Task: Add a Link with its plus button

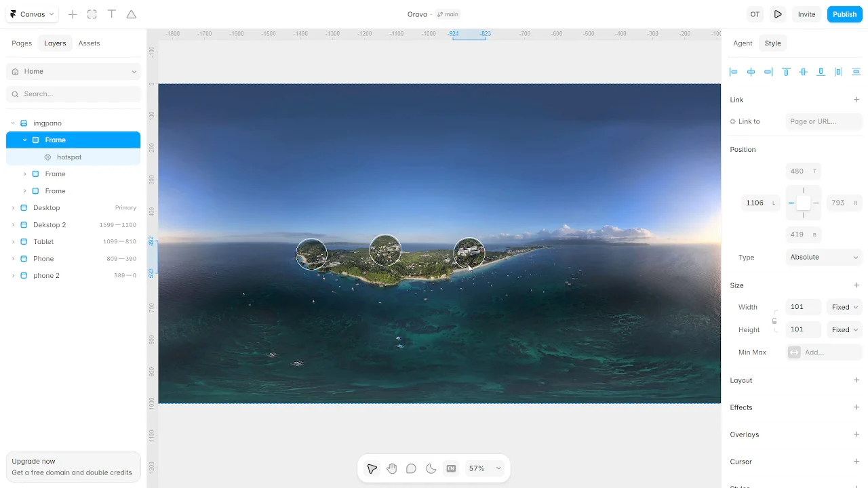Action: point(856,100)
